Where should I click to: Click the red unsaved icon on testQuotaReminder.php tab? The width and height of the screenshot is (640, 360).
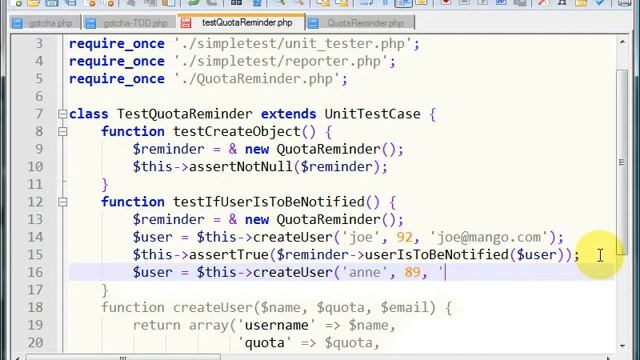click(x=186, y=23)
